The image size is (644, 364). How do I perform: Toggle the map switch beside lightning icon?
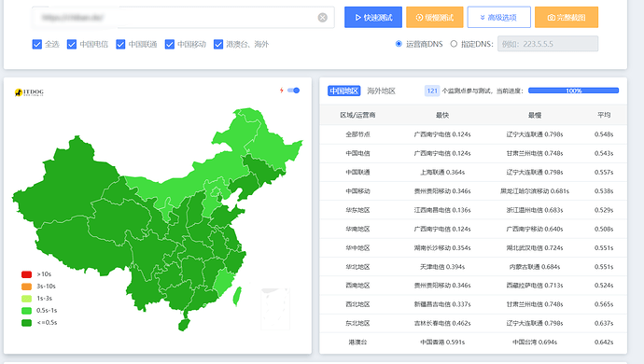pyautogui.click(x=294, y=91)
